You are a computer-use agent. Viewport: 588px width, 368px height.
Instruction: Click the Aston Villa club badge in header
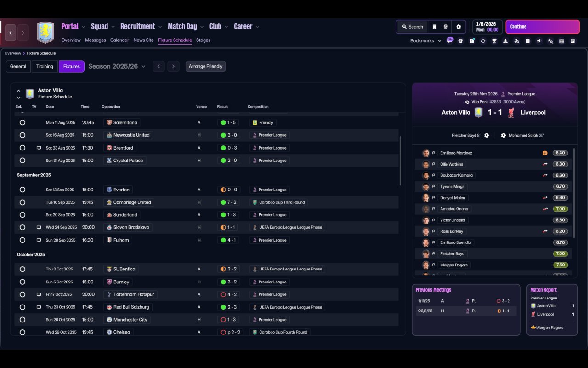coord(45,33)
